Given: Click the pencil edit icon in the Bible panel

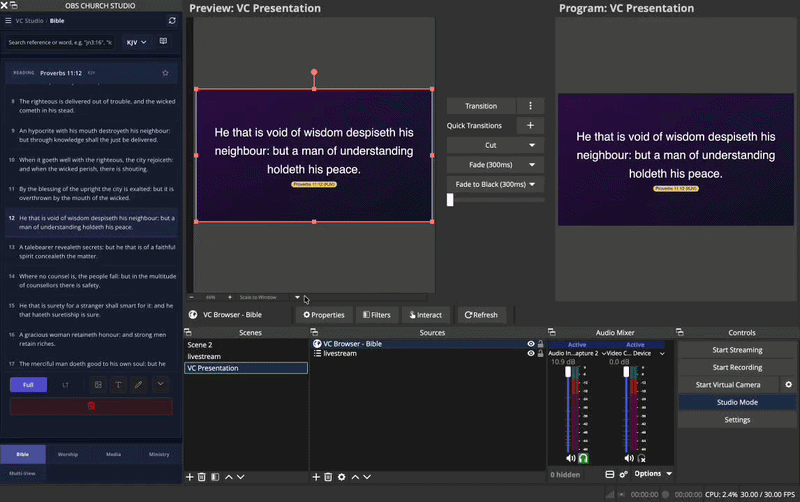Looking at the screenshot, I should 138,385.
